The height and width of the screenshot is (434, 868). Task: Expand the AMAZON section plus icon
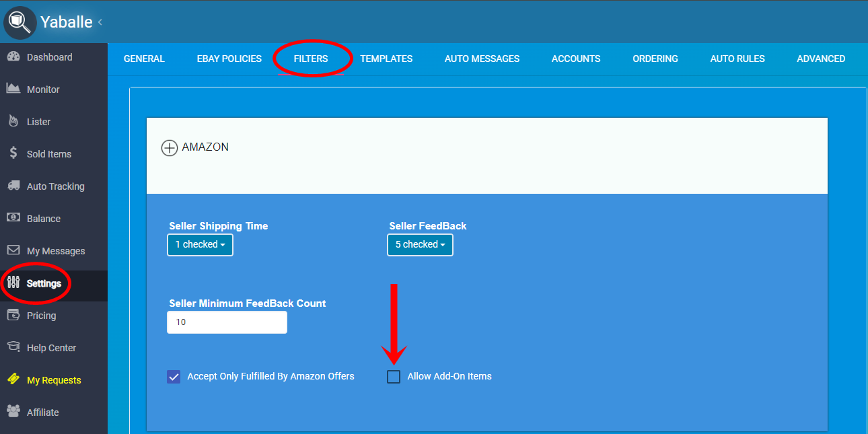click(170, 147)
